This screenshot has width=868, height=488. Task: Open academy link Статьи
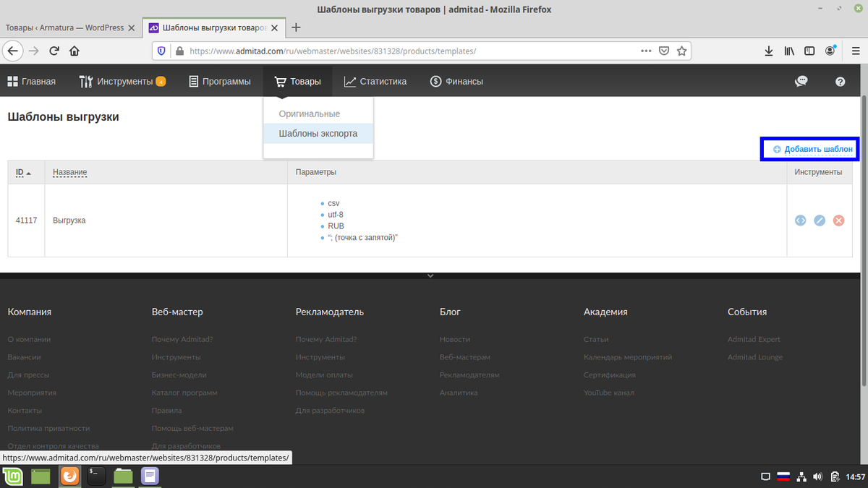click(x=596, y=339)
